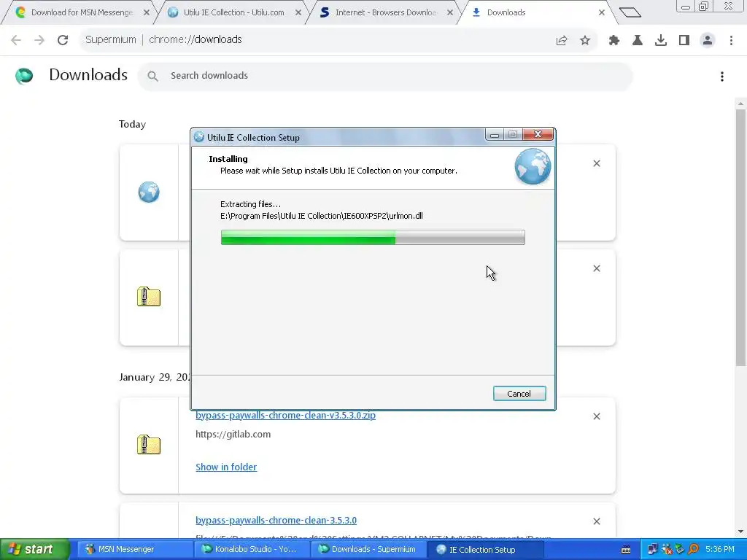
Task: Switch to Internet - Browsers Download tab
Action: click(x=385, y=12)
